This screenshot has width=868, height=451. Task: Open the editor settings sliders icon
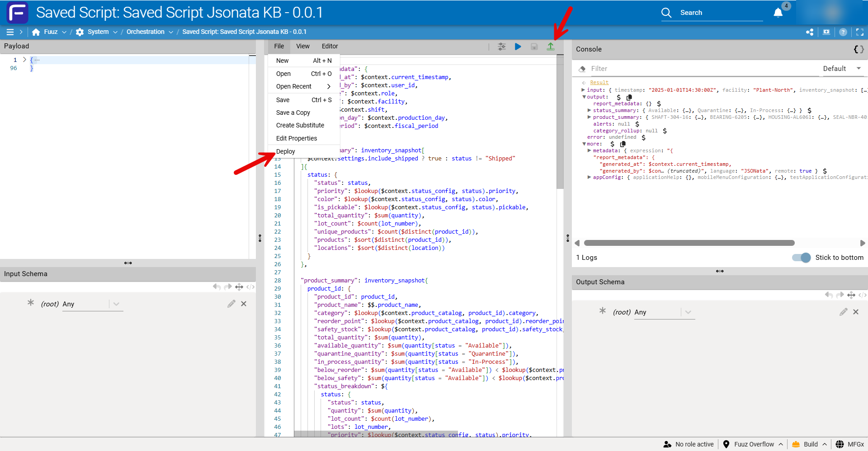tap(502, 47)
